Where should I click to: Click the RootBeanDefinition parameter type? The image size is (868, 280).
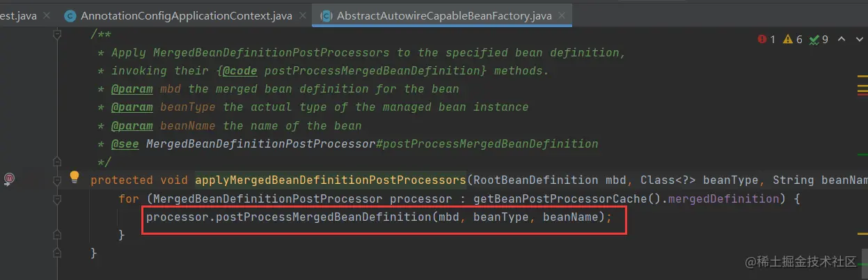pyautogui.click(x=535, y=180)
